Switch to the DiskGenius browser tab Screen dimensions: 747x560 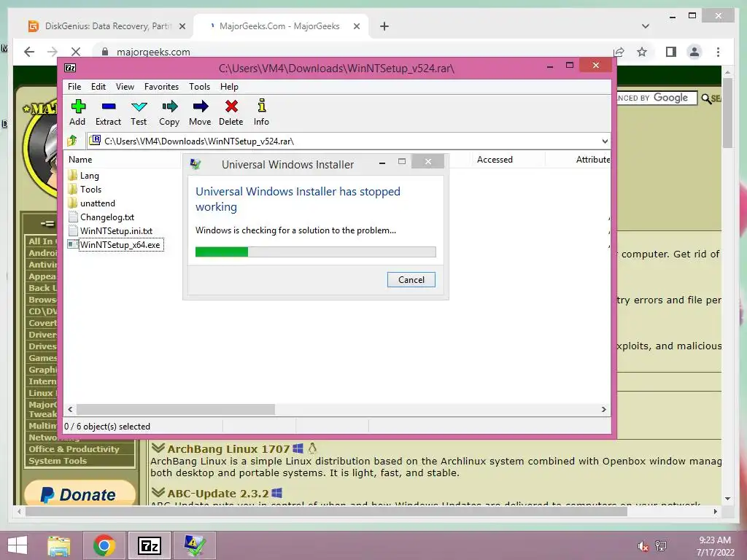(107, 26)
